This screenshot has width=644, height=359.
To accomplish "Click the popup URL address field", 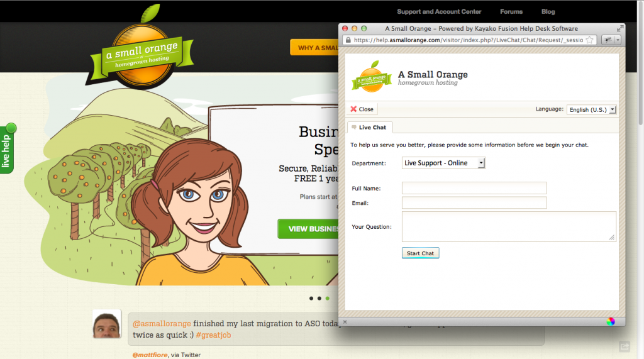I will click(468, 40).
